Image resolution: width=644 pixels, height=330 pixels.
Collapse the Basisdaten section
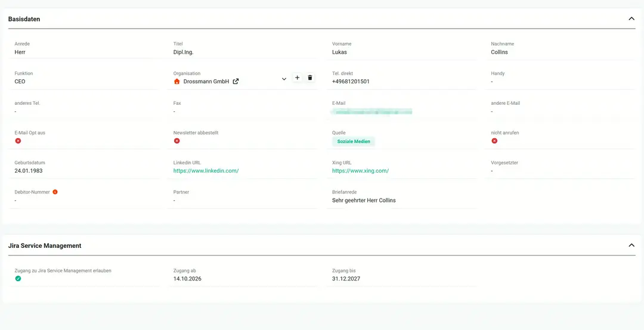pos(631,19)
